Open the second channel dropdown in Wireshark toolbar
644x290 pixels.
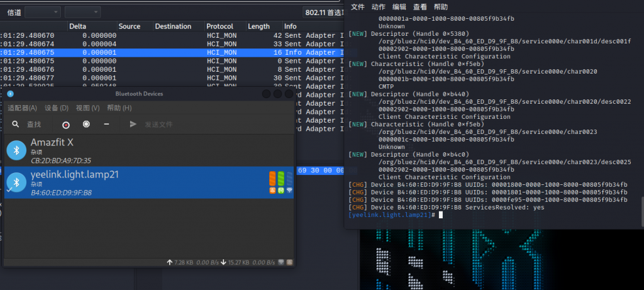point(82,13)
